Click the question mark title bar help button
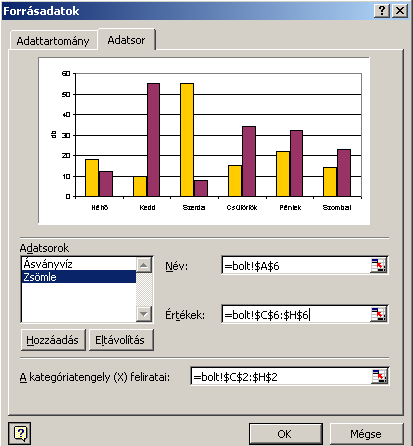Screen dimensions: 413x446 [x=382, y=11]
